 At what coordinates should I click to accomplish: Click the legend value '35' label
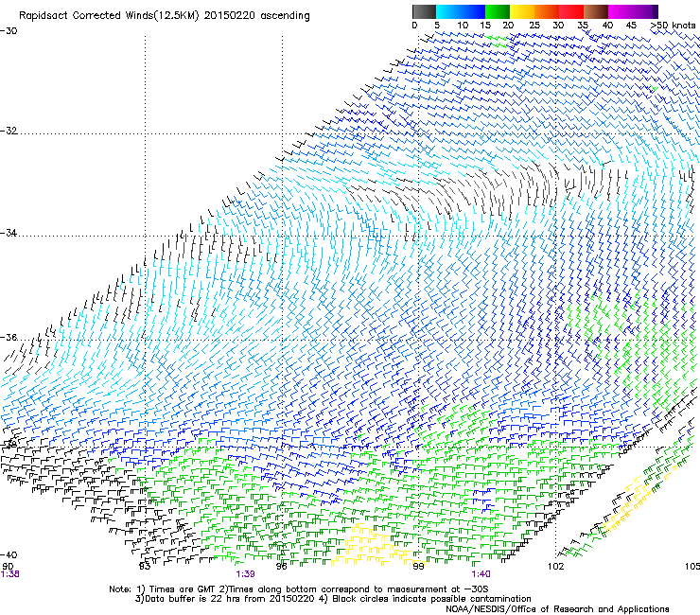click(583, 26)
